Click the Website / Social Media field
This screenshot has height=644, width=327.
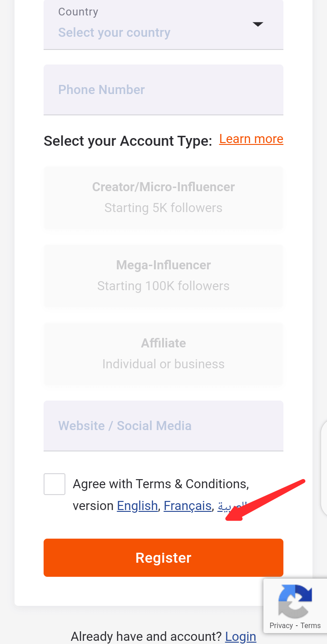click(163, 426)
